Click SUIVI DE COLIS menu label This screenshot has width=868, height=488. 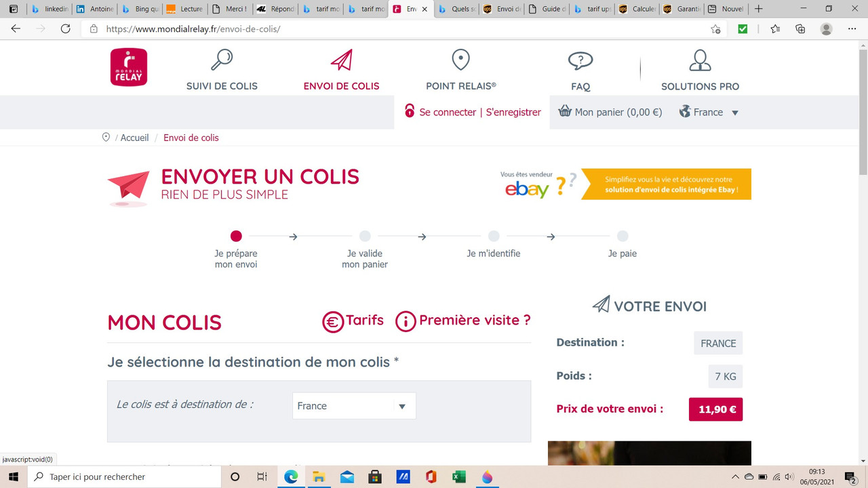(222, 86)
